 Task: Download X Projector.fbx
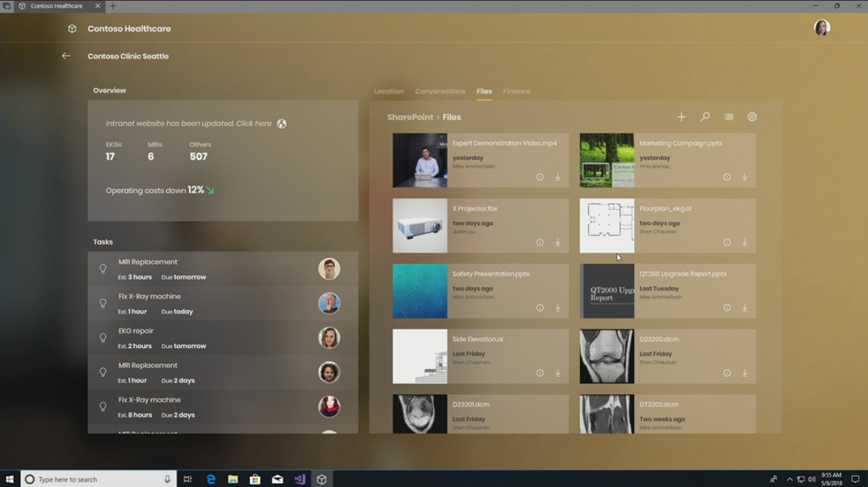point(558,242)
